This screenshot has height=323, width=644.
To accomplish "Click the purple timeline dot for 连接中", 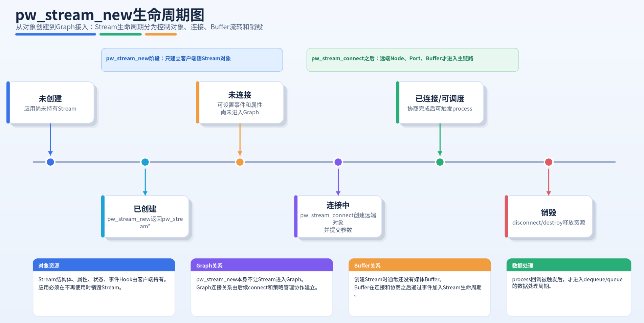I will 338,162.
